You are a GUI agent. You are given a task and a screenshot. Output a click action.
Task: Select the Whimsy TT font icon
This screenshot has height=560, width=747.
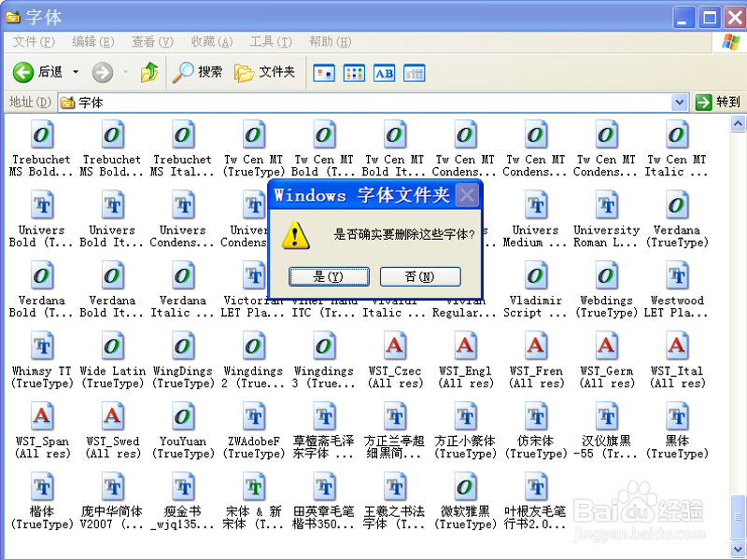[x=42, y=346]
